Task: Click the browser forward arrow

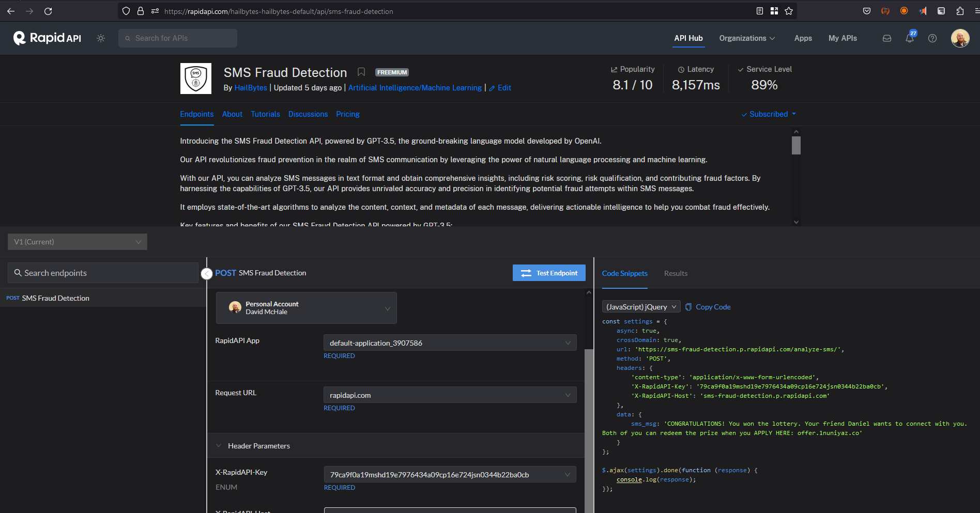Action: pos(29,11)
